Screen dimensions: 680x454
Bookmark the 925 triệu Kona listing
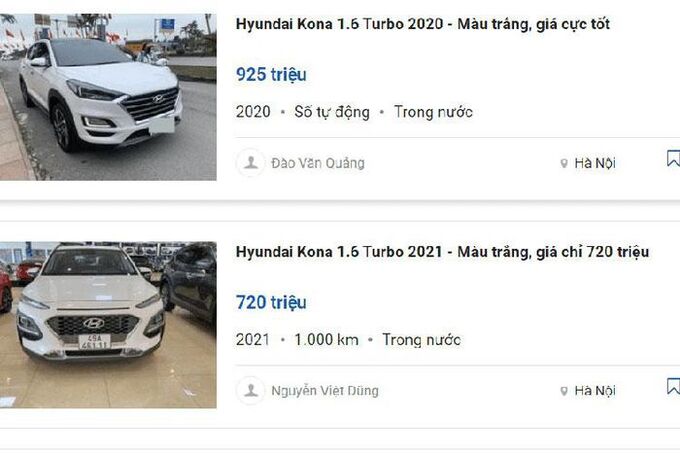pyautogui.click(x=673, y=159)
